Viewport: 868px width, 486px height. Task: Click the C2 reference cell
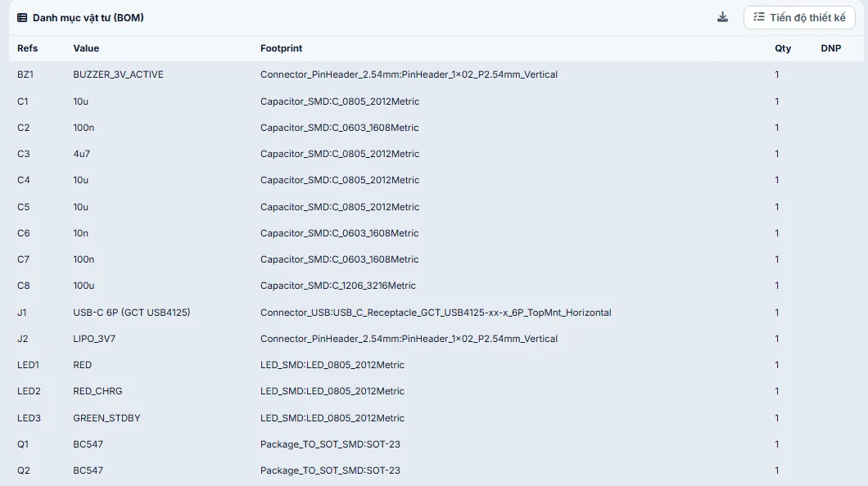(23, 127)
